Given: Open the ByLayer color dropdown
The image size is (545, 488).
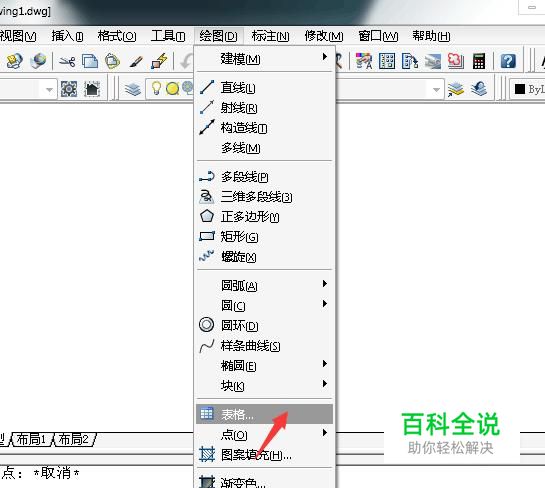Looking at the screenshot, I should [527, 89].
